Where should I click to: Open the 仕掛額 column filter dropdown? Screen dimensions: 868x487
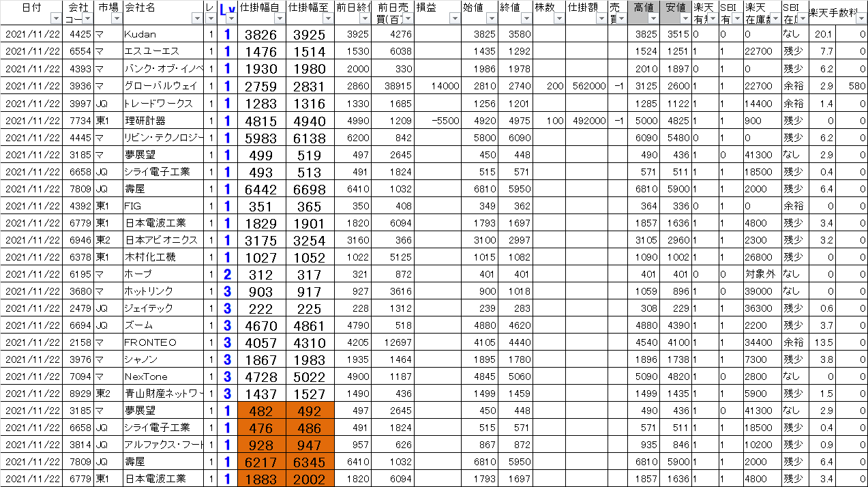coord(601,19)
